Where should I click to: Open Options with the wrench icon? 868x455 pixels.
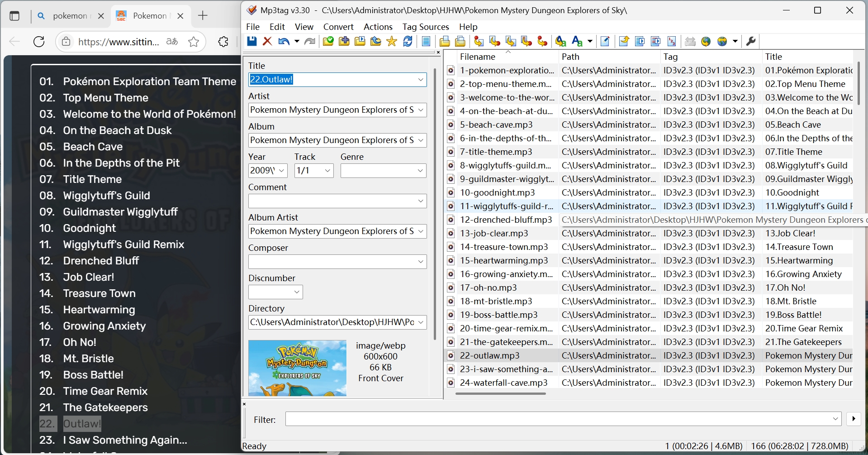[751, 41]
